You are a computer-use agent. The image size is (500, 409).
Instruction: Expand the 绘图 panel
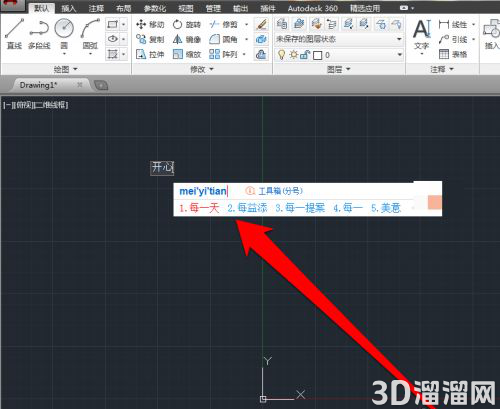[x=66, y=69]
